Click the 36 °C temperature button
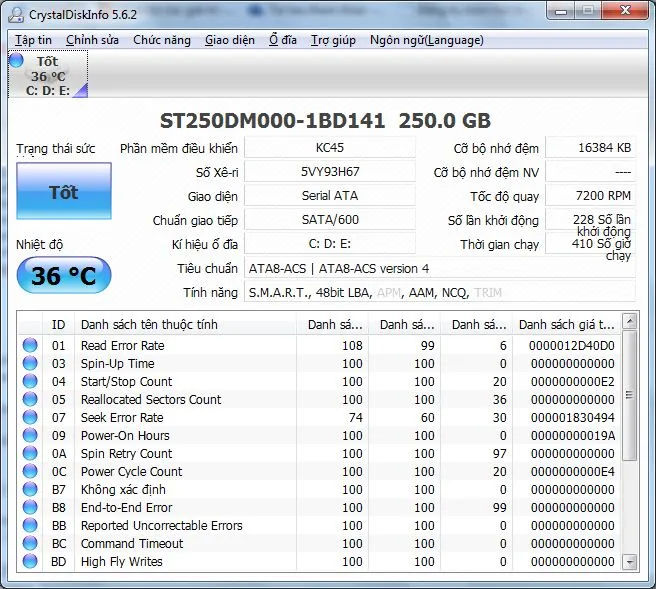Viewport: 656px width, 589px height. 64,275
